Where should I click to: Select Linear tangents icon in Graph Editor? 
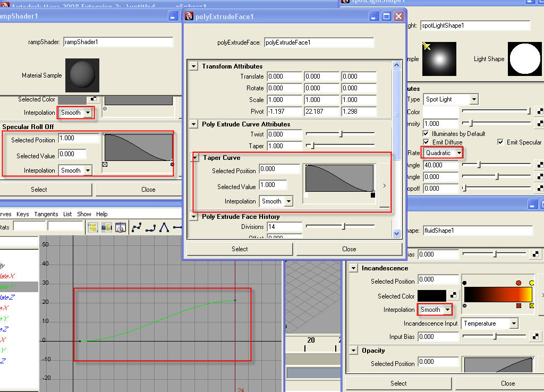(164, 227)
